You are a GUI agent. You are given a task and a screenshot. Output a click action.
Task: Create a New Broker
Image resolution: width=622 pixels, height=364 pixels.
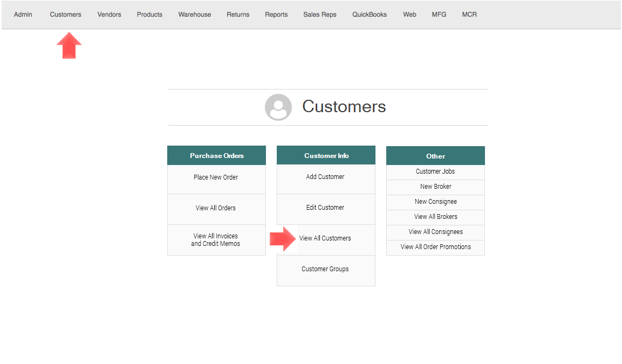(x=435, y=187)
